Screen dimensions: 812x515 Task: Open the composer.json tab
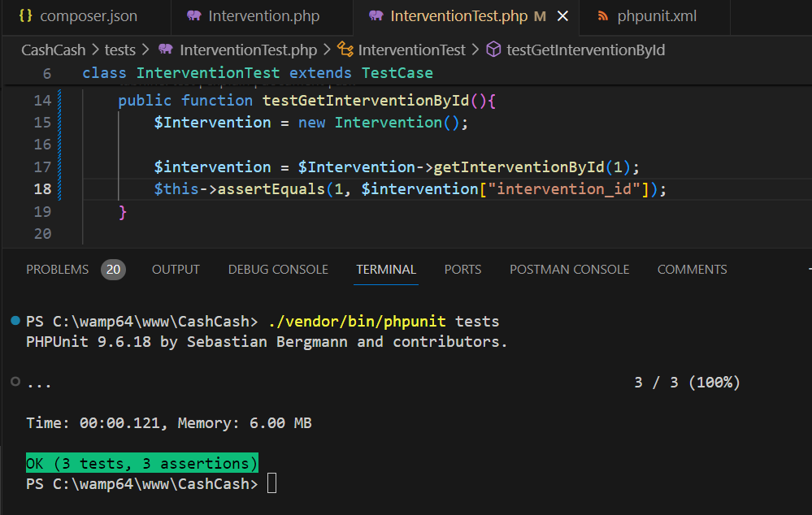click(88, 16)
